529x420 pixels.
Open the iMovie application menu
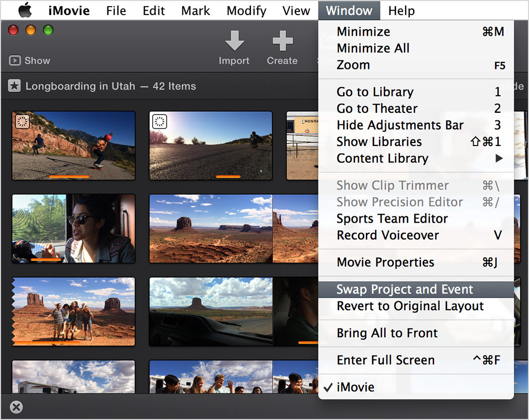(69, 11)
